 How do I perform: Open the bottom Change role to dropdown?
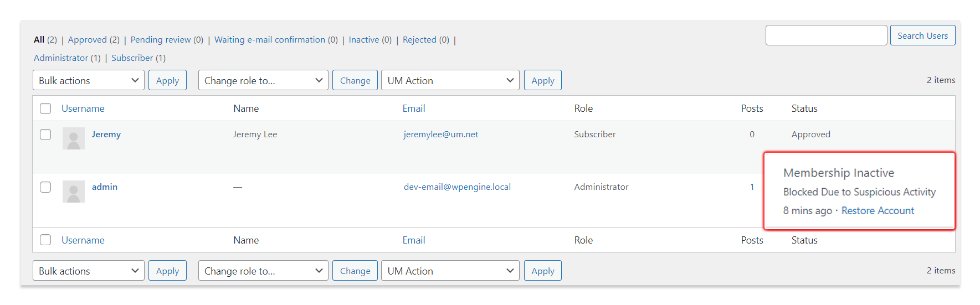[263, 271]
